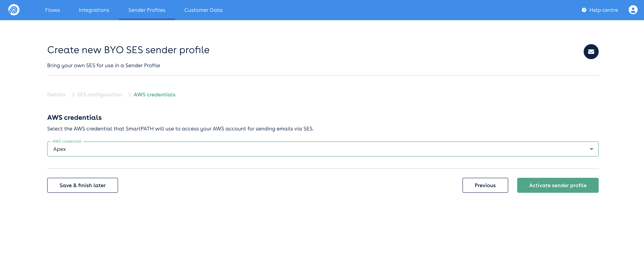This screenshot has height=268, width=644.
Task: Click the dark envelope email icon
Action: 591,52
